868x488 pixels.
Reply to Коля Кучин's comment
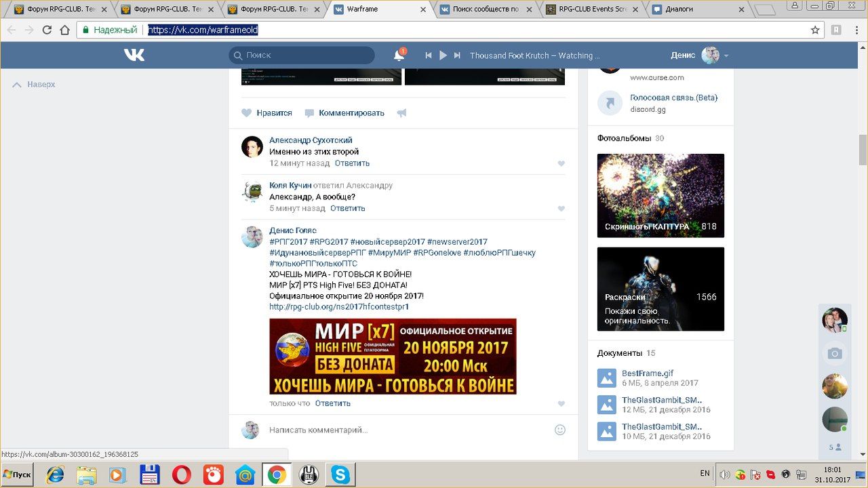348,208
